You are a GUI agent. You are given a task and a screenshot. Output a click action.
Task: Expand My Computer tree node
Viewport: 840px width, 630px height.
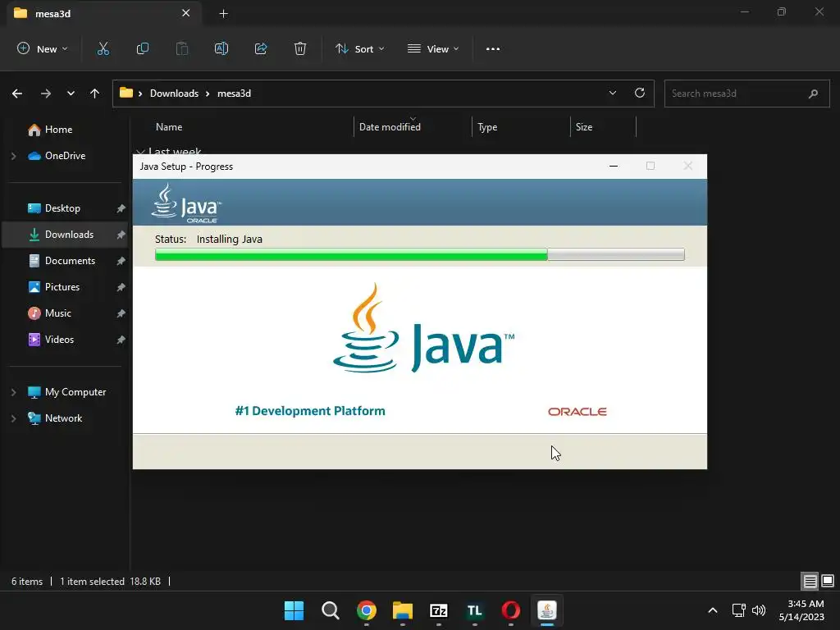(x=14, y=392)
